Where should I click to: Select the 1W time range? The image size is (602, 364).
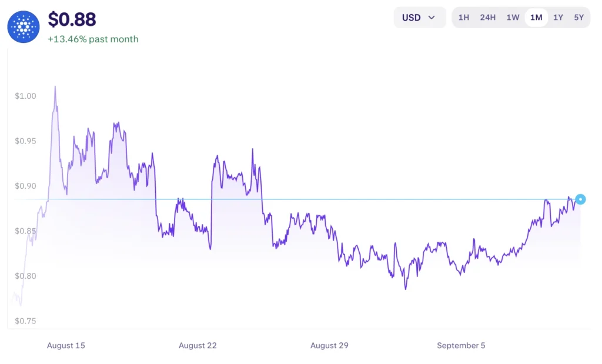(x=512, y=18)
